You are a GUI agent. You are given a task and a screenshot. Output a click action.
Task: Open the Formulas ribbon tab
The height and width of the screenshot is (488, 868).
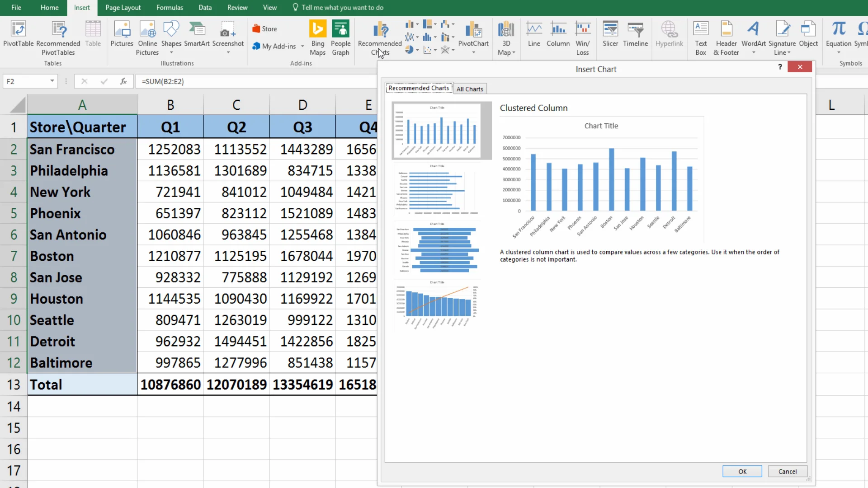[170, 8]
